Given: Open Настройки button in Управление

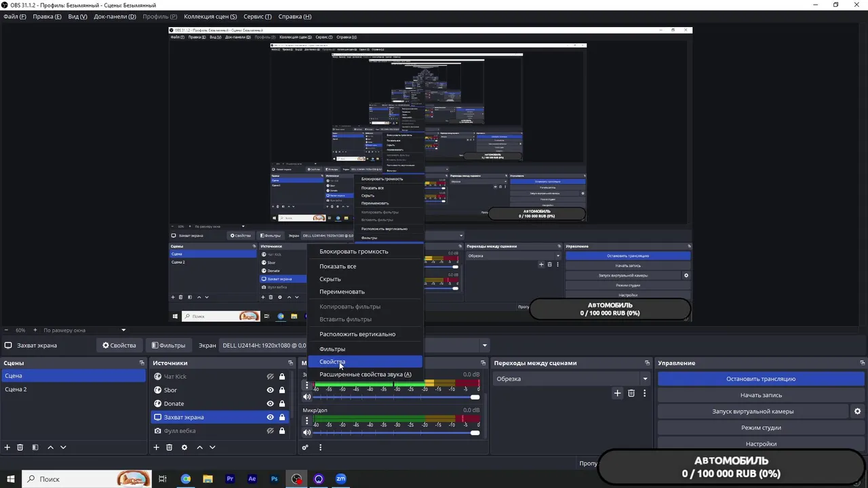Looking at the screenshot, I should [761, 444].
